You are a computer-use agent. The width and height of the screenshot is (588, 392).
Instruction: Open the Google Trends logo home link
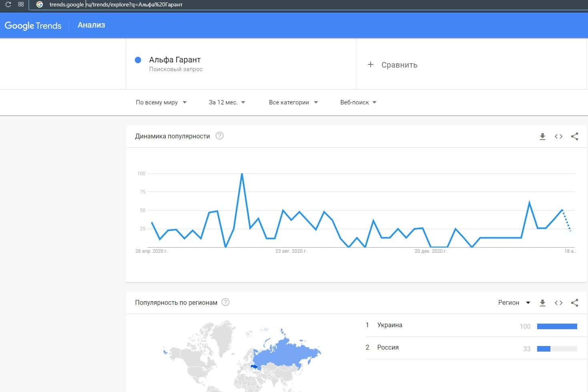(33, 25)
